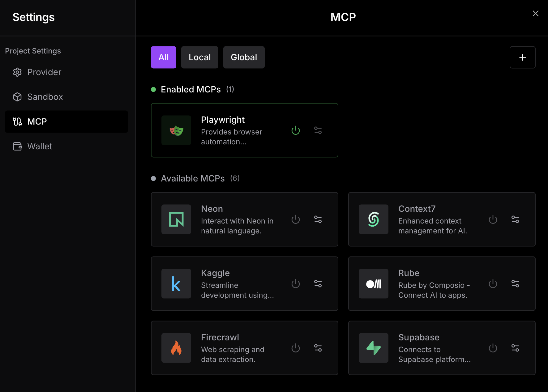This screenshot has height=392, width=548.
Task: Open the Wallet settings section
Action: (x=40, y=147)
